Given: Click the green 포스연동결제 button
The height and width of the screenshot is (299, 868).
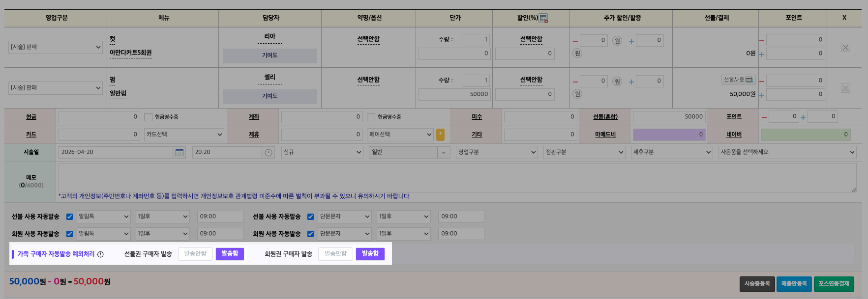Looking at the screenshot, I should pos(834,284).
